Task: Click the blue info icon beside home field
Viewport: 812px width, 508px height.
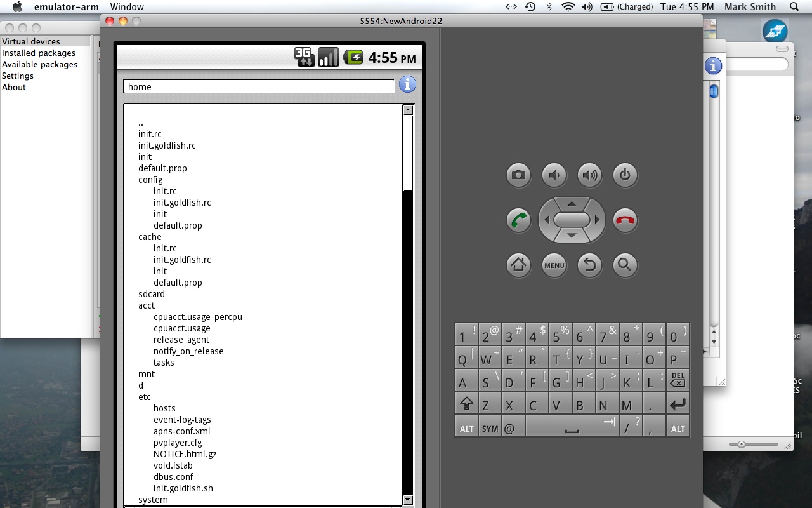Action: [407, 84]
